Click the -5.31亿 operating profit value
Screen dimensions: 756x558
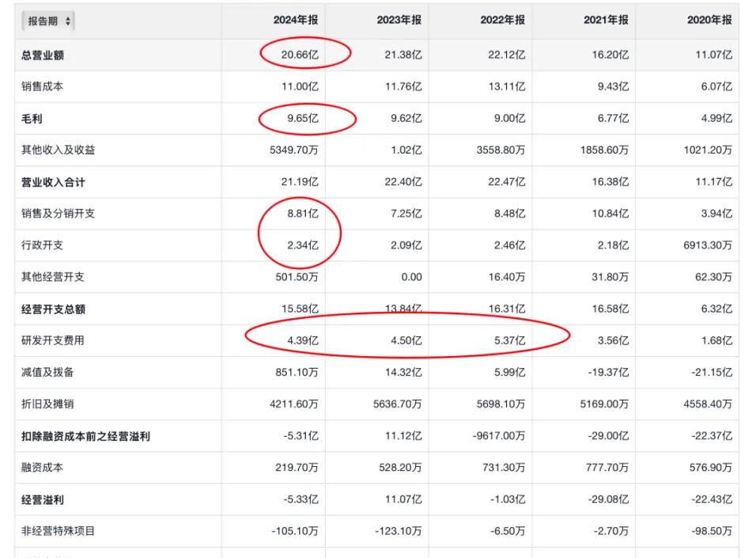coord(301,436)
